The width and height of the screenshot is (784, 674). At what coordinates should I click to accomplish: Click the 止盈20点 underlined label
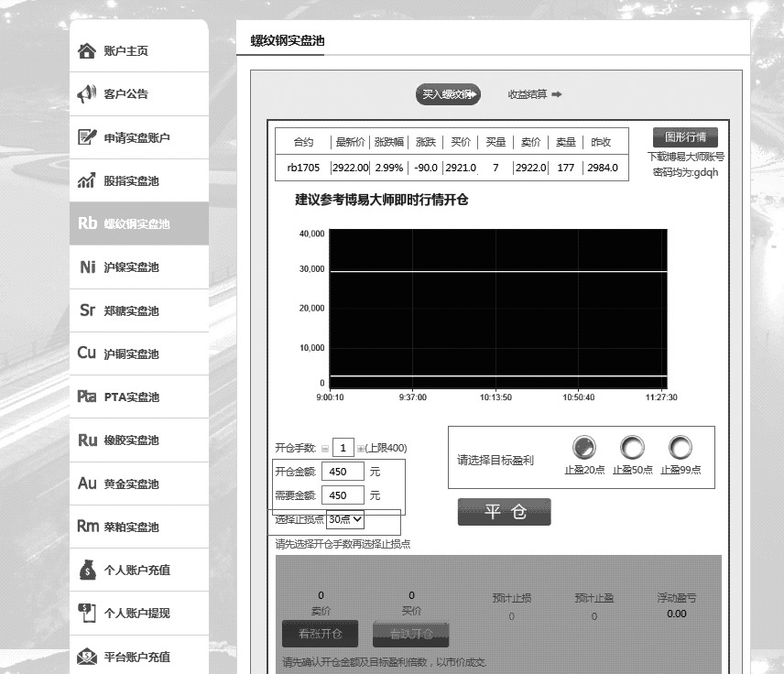point(584,470)
